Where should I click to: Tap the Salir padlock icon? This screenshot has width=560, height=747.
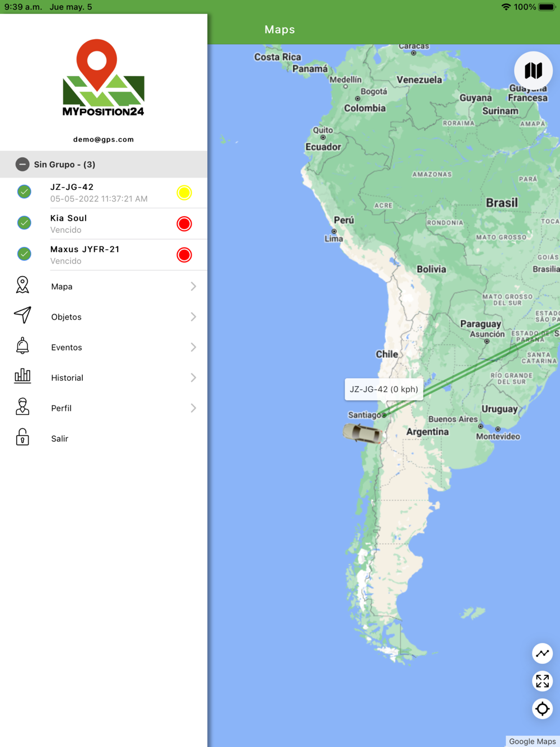(x=22, y=437)
